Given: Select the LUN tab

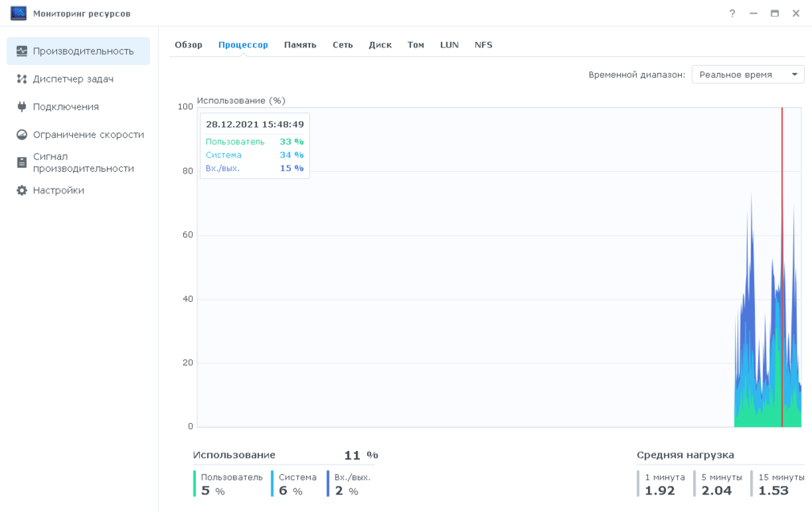Looking at the screenshot, I should [449, 44].
